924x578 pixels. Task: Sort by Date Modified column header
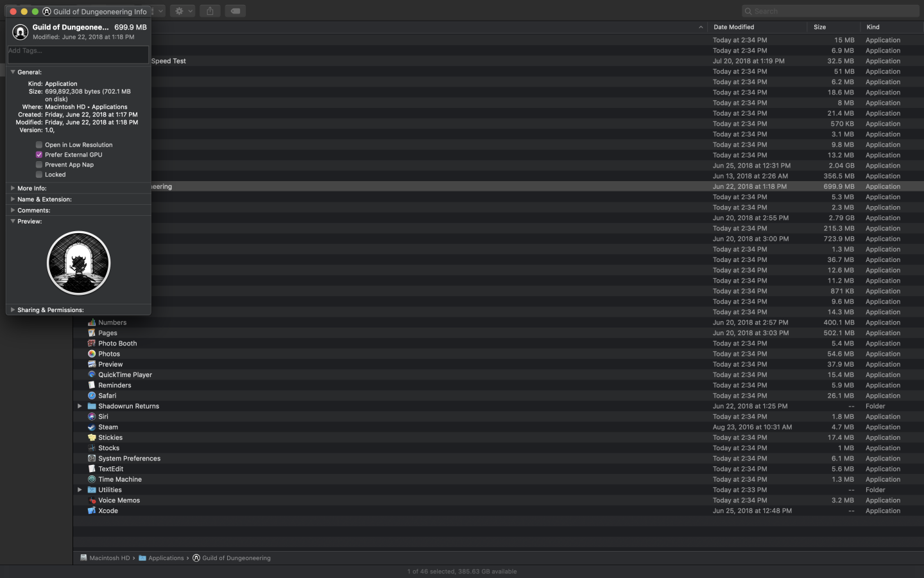click(733, 27)
